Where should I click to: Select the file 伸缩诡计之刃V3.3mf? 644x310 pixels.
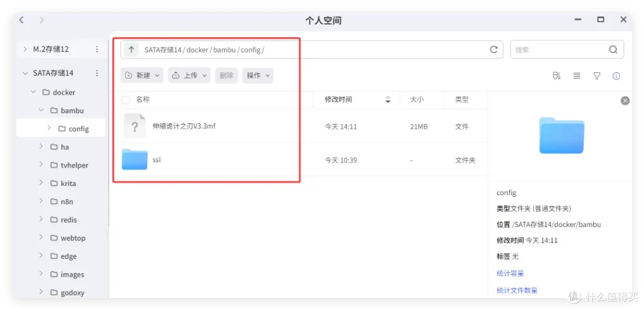tap(184, 126)
